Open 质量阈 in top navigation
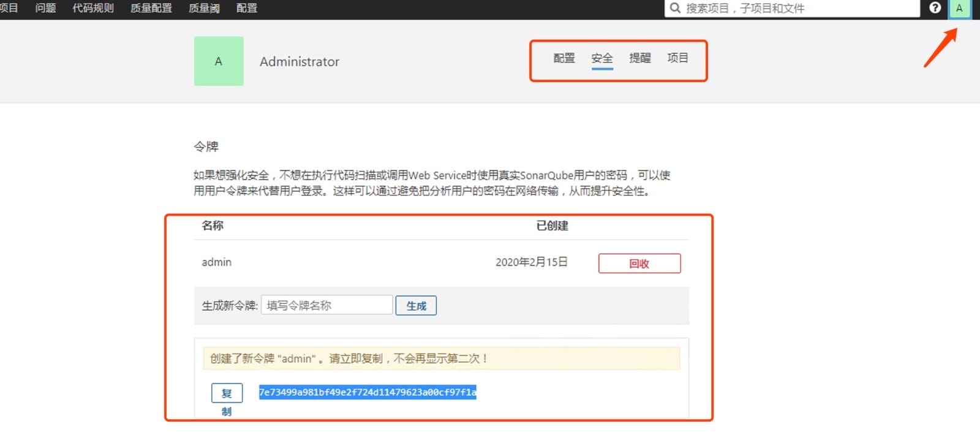980x440 pixels. 204,8
